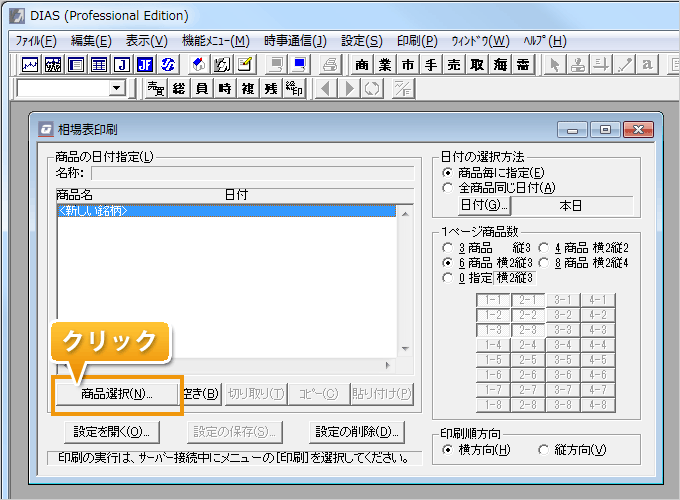The height and width of the screenshot is (500, 680).
Task: Click the 設定を開く button
Action: pyautogui.click(x=111, y=432)
